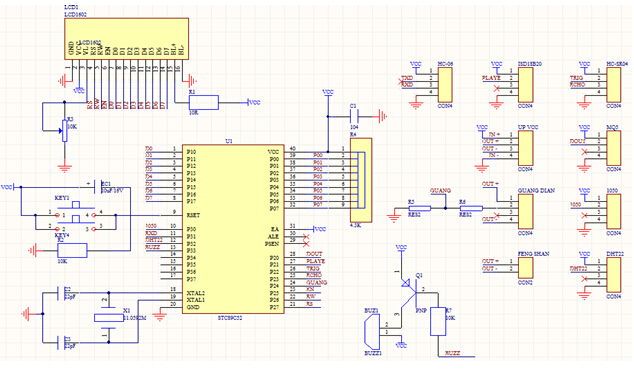Select the R4 resistor network pack
634x379 pixels.
point(361,180)
